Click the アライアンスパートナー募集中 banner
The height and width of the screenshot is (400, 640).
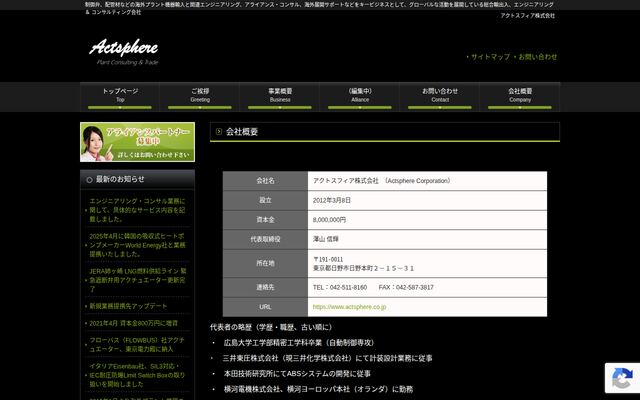[x=138, y=142]
